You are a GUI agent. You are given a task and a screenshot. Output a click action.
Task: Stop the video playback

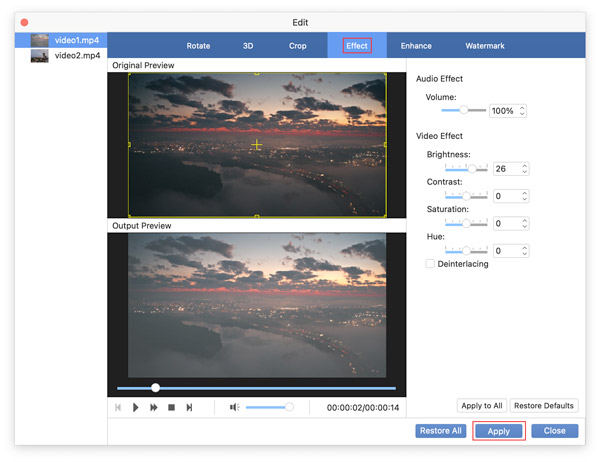point(171,407)
